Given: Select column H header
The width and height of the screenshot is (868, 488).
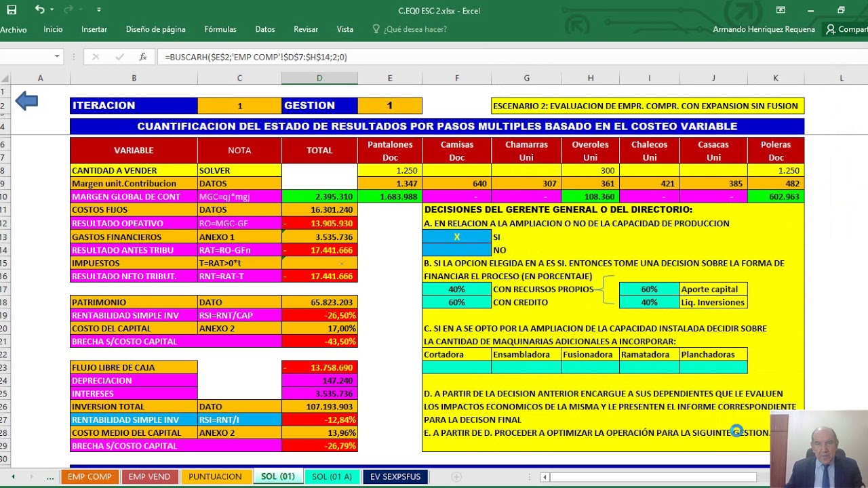Looking at the screenshot, I should pos(591,79).
